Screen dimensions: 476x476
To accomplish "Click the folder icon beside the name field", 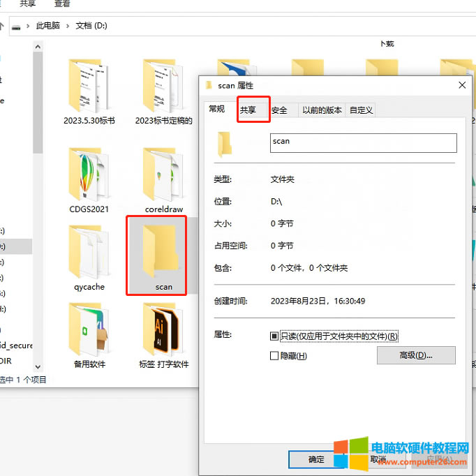I will click(x=224, y=144).
